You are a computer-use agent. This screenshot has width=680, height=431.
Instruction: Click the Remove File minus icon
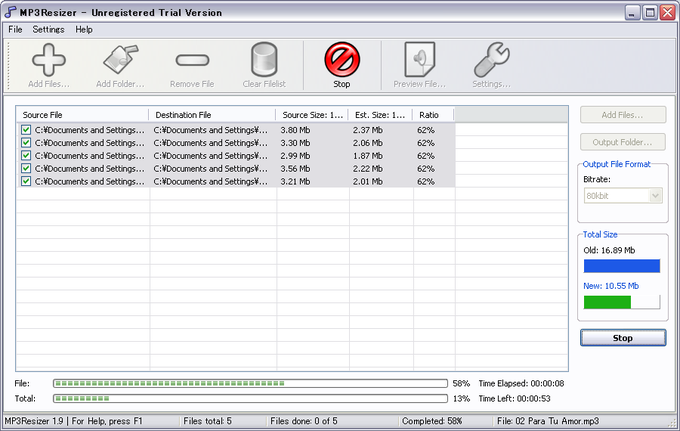[192, 60]
